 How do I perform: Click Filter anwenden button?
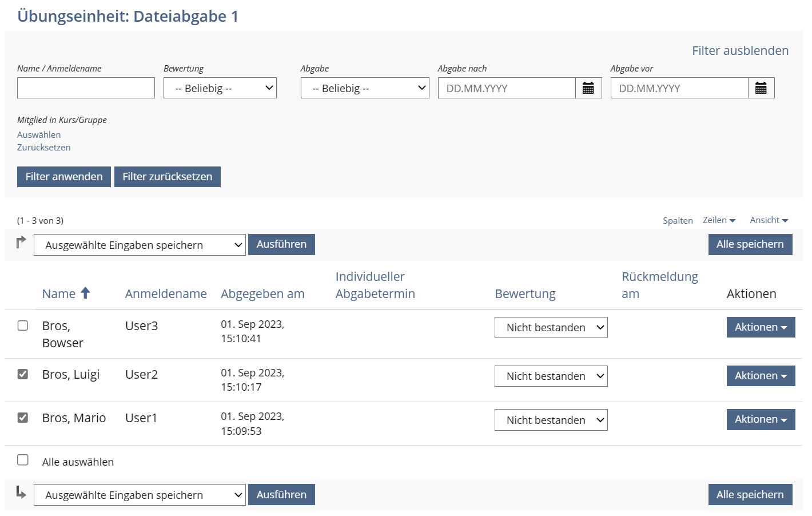point(64,177)
